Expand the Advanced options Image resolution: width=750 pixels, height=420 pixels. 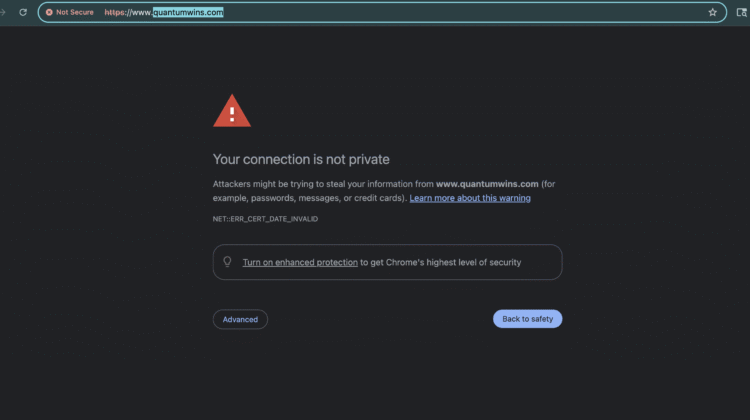pos(240,319)
